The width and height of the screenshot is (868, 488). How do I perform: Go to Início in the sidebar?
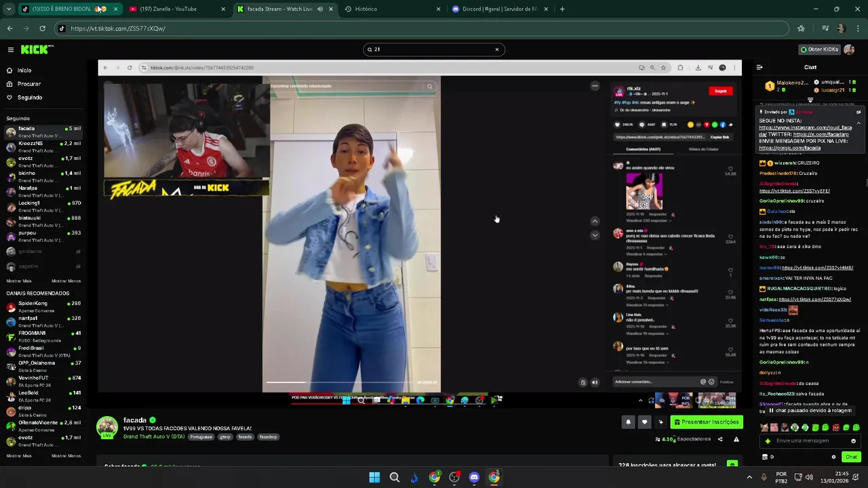click(x=24, y=70)
